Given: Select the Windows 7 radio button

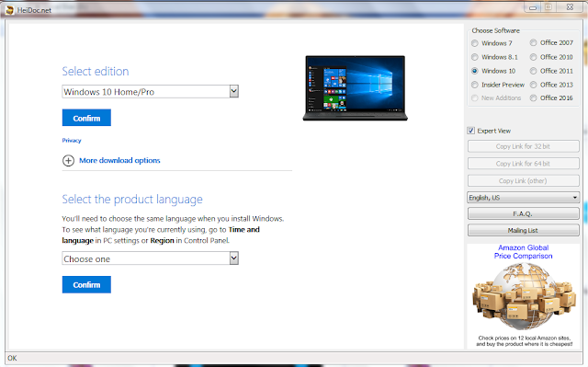Looking at the screenshot, I should [475, 43].
